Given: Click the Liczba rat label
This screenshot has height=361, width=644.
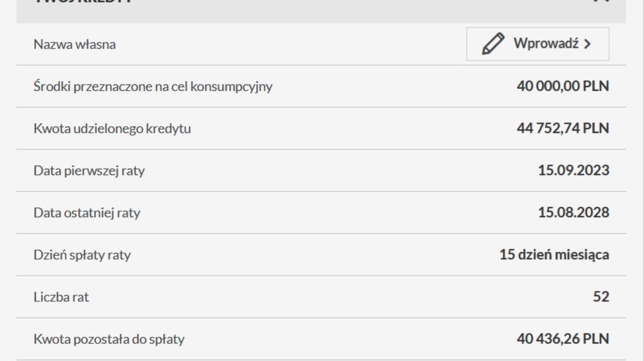Looking at the screenshot, I should [61, 297].
